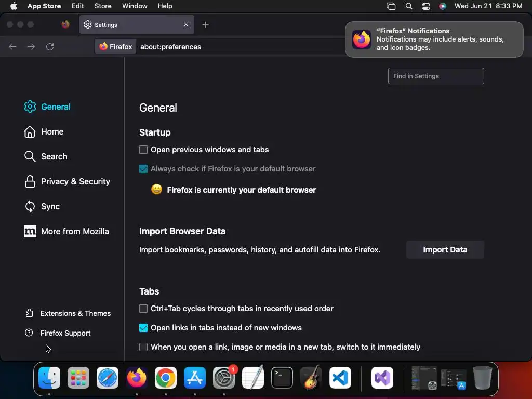This screenshot has height=399, width=532.
Task: Open the App Store menu
Action: tap(44, 6)
